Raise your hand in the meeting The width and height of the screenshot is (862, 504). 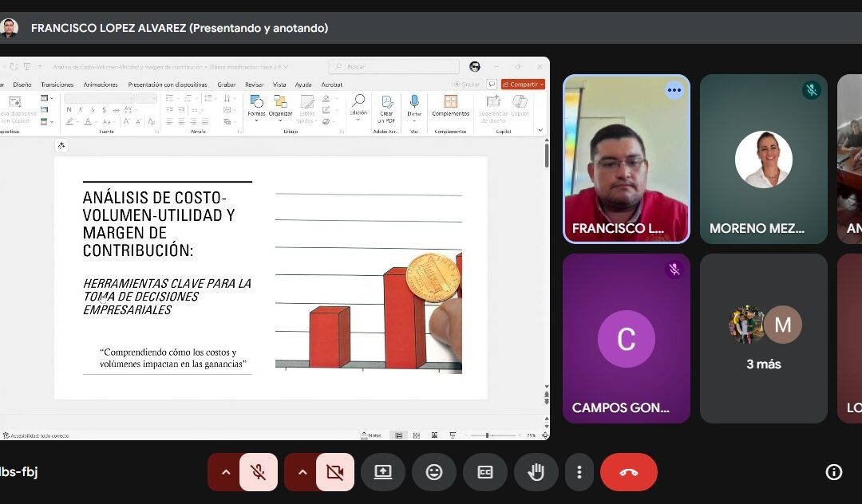tap(536, 472)
